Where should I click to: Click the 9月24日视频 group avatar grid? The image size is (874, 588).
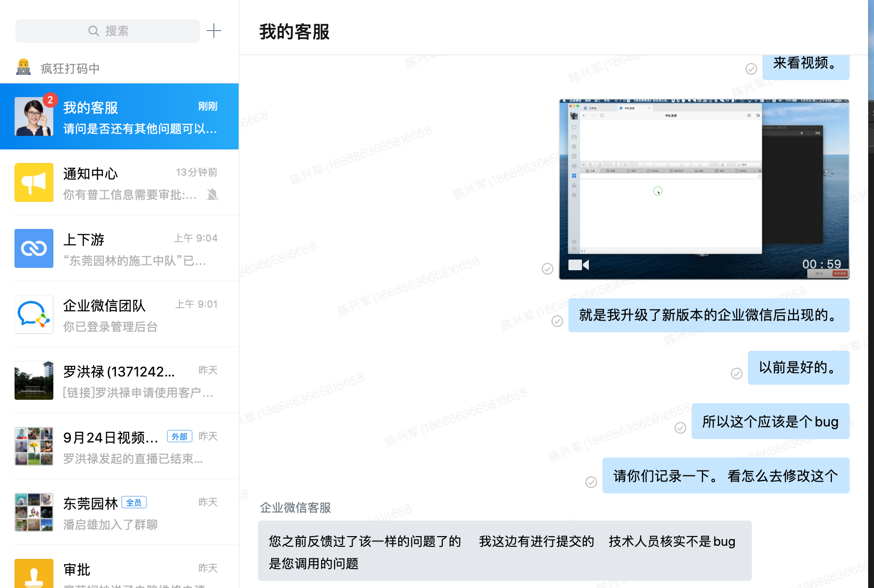pyautogui.click(x=34, y=446)
